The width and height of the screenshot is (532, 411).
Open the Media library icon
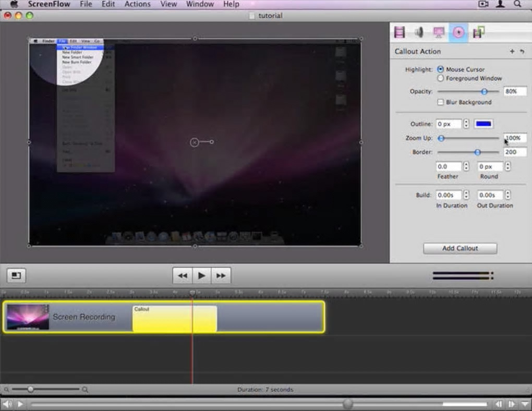pyautogui.click(x=478, y=32)
